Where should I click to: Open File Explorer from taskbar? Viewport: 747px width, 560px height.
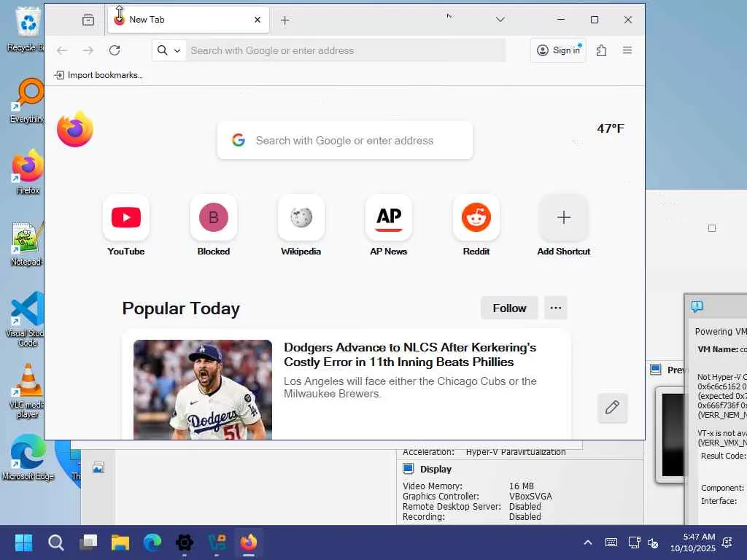click(x=120, y=542)
